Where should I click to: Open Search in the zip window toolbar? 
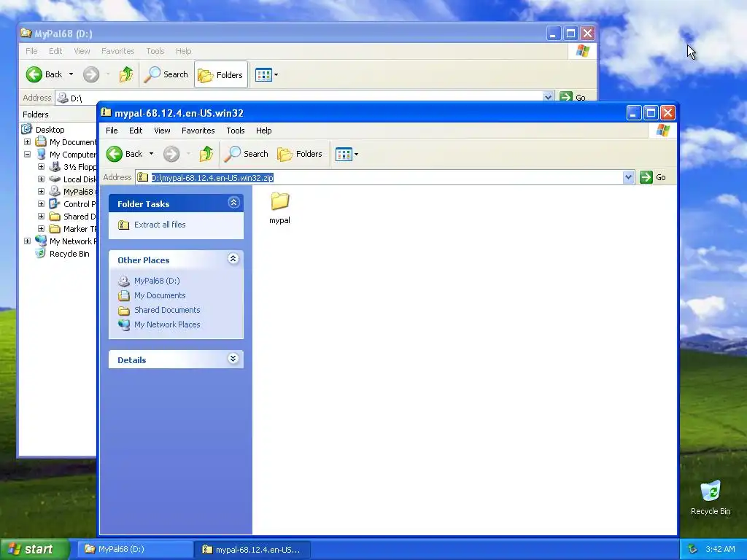click(247, 154)
